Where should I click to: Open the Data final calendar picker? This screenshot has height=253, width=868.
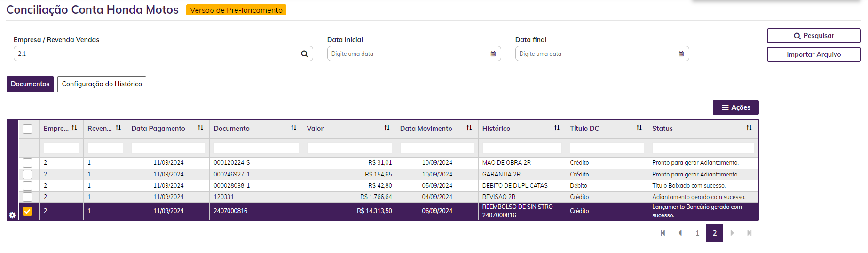point(681,54)
